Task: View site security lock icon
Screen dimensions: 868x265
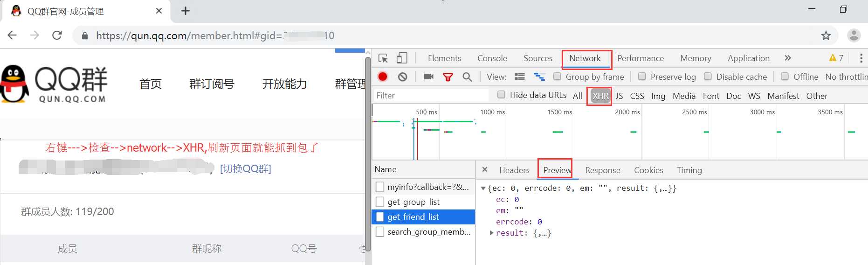Action: [x=85, y=35]
